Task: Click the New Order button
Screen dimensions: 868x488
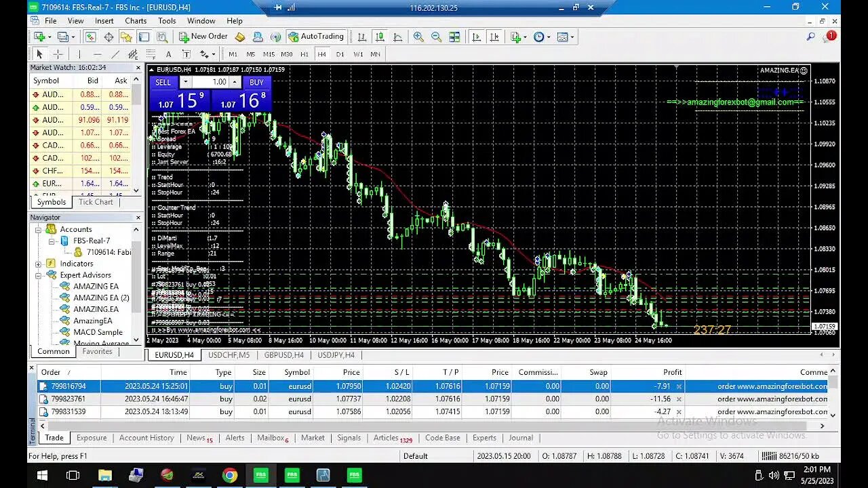Action: tap(203, 37)
